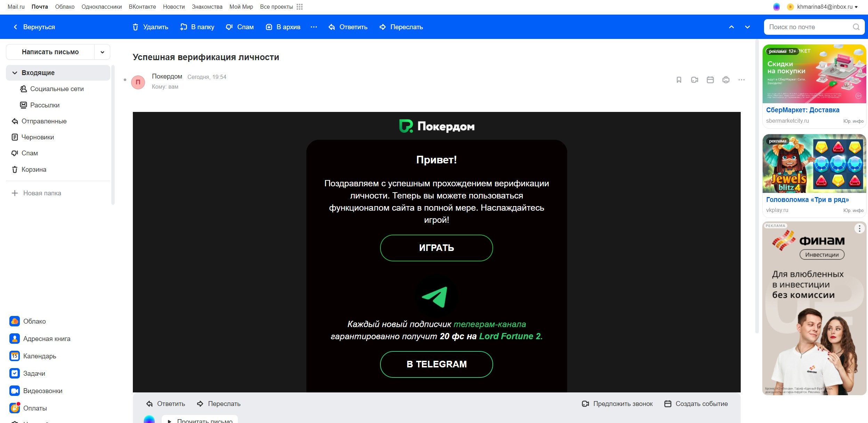
Task: Click Переслать below the email
Action: pos(219,404)
